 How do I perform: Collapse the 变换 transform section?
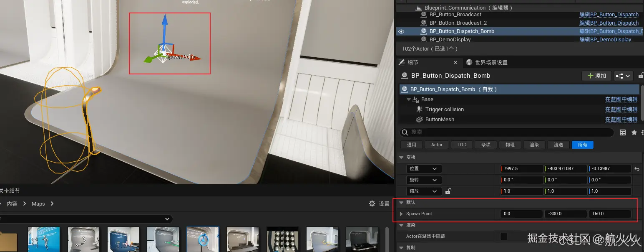(x=402, y=158)
